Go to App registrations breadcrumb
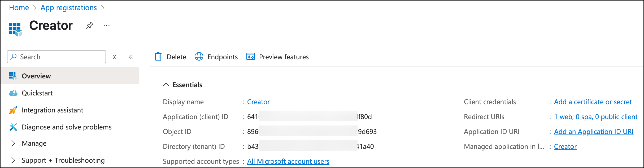644x168 pixels. pyautogui.click(x=69, y=7)
